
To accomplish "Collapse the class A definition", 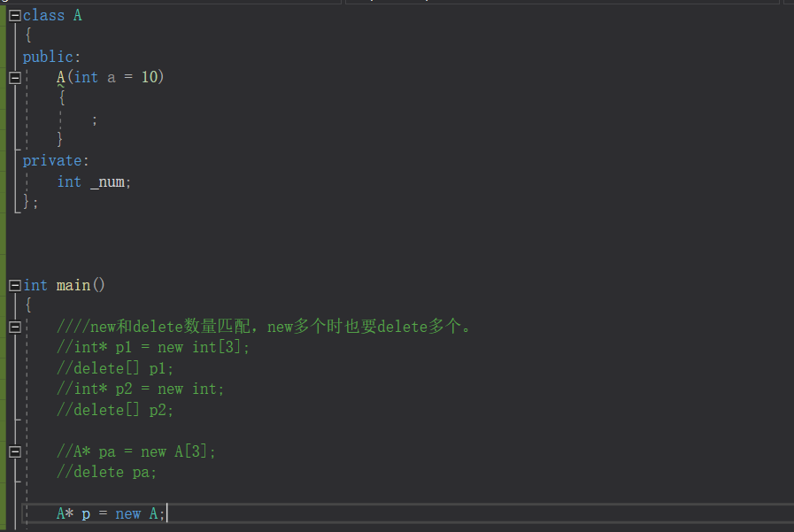I will pos(14,14).
